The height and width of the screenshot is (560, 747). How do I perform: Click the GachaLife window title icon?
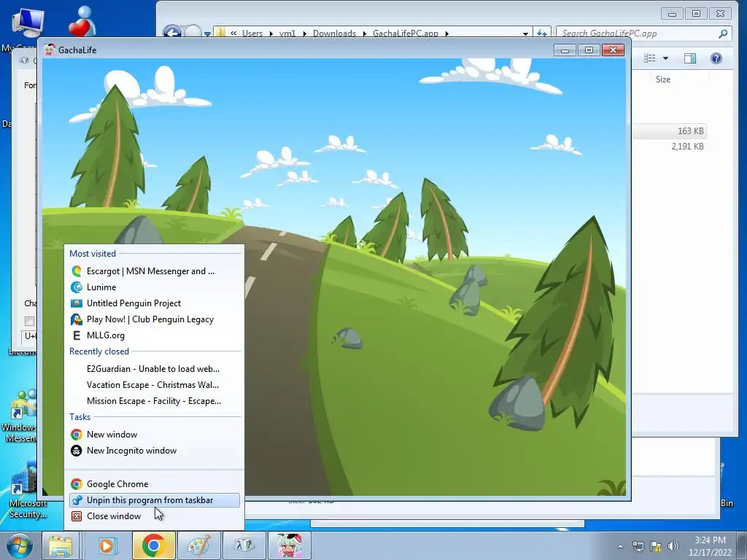point(50,50)
